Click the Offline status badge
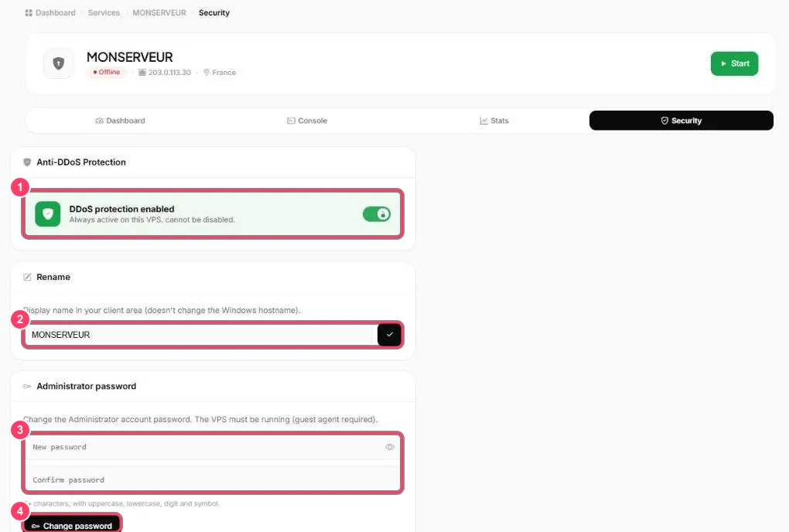This screenshot has height=532, width=789. pyautogui.click(x=106, y=73)
